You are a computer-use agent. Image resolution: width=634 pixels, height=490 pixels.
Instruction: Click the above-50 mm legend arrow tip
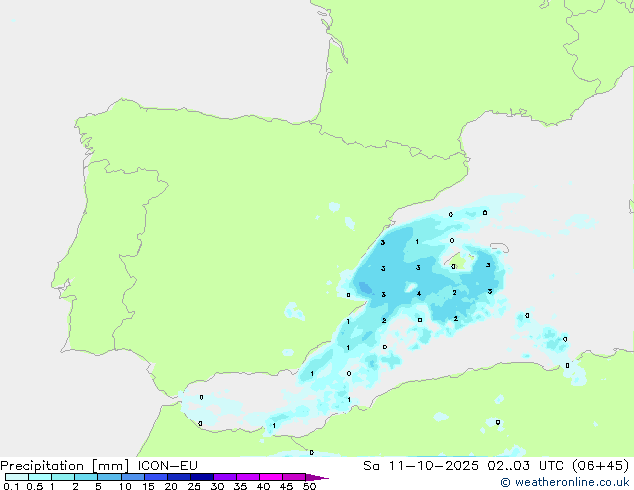click(x=317, y=477)
